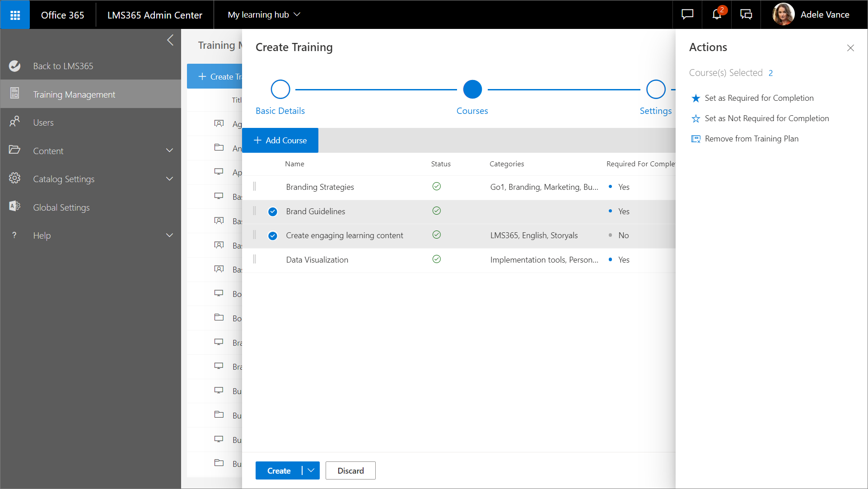868x489 pixels.
Task: Click Remove from Training Plan icon
Action: 696,139
